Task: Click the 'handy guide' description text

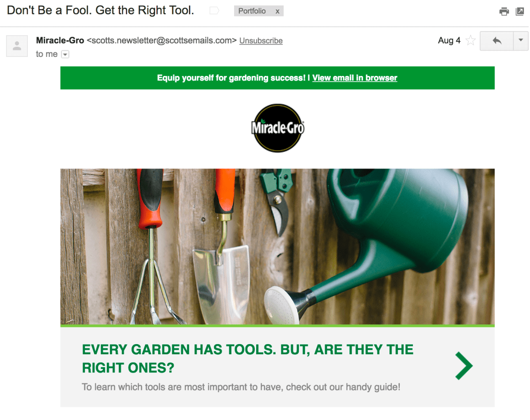Action: (241, 387)
